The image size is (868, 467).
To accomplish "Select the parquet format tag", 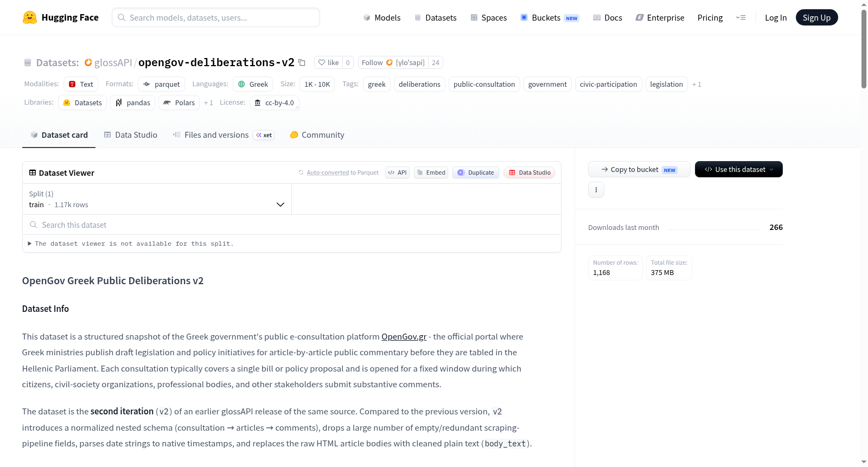I will point(161,84).
